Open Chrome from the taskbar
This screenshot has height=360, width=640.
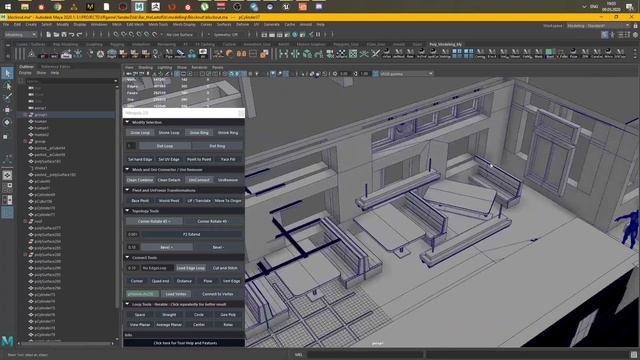(x=57, y=7)
